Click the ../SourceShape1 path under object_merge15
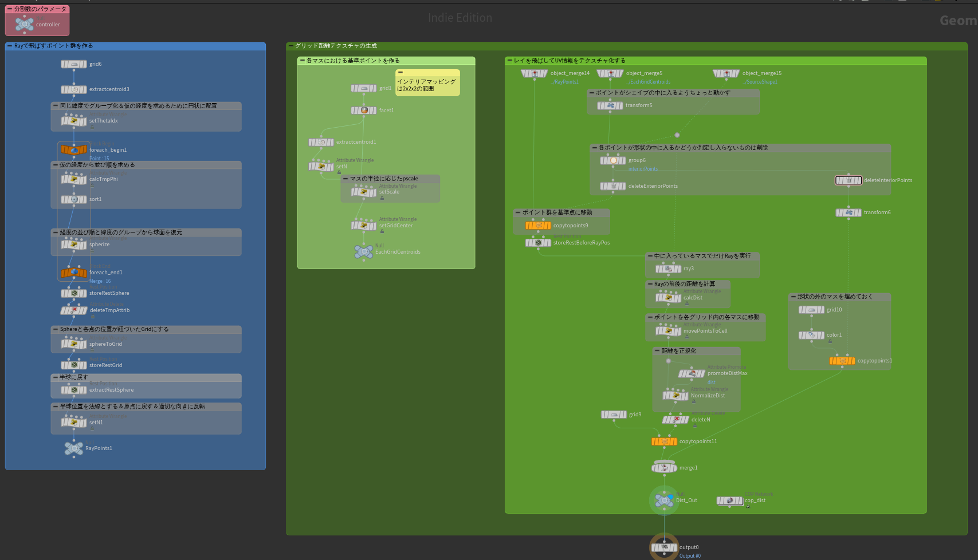The image size is (978, 560). click(760, 82)
